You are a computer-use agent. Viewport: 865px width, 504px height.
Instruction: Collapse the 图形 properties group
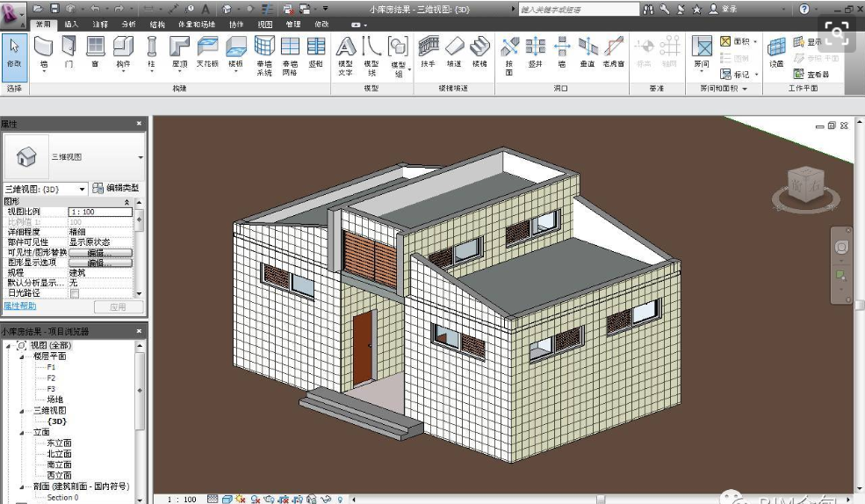coord(126,202)
